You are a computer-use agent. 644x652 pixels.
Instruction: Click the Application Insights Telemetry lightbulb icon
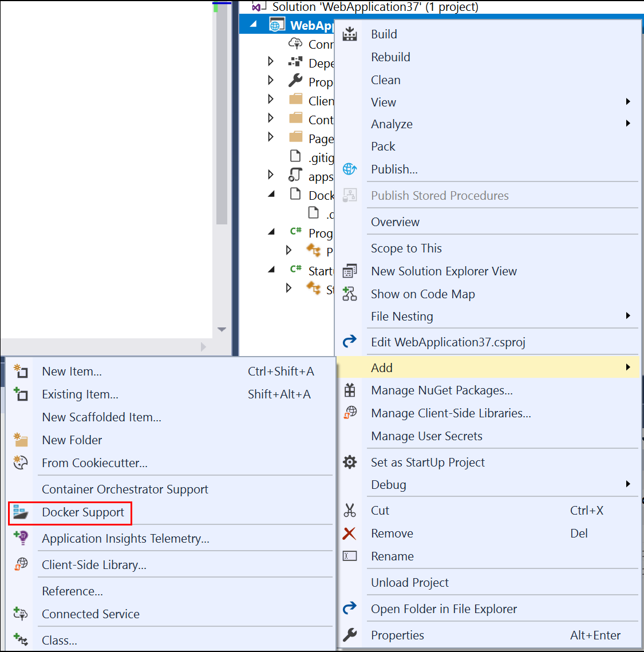click(x=21, y=538)
